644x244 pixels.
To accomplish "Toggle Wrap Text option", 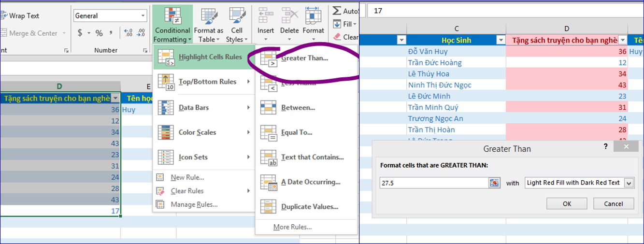I will pos(20,16).
